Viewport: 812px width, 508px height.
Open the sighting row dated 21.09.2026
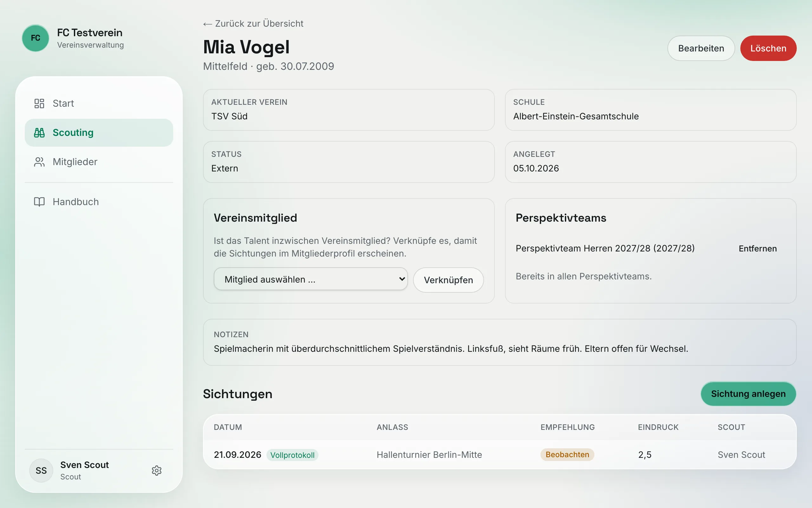click(x=500, y=455)
